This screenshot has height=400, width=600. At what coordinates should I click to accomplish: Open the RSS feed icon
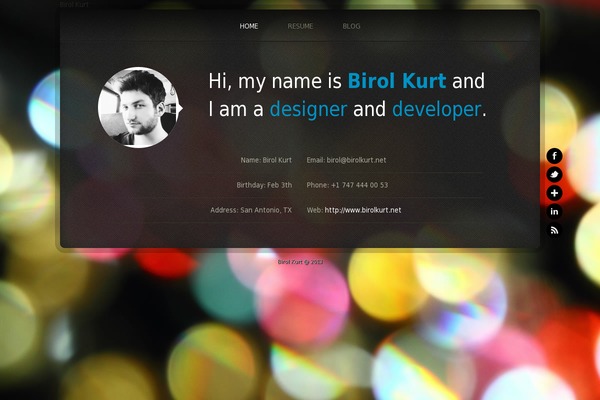click(x=554, y=230)
